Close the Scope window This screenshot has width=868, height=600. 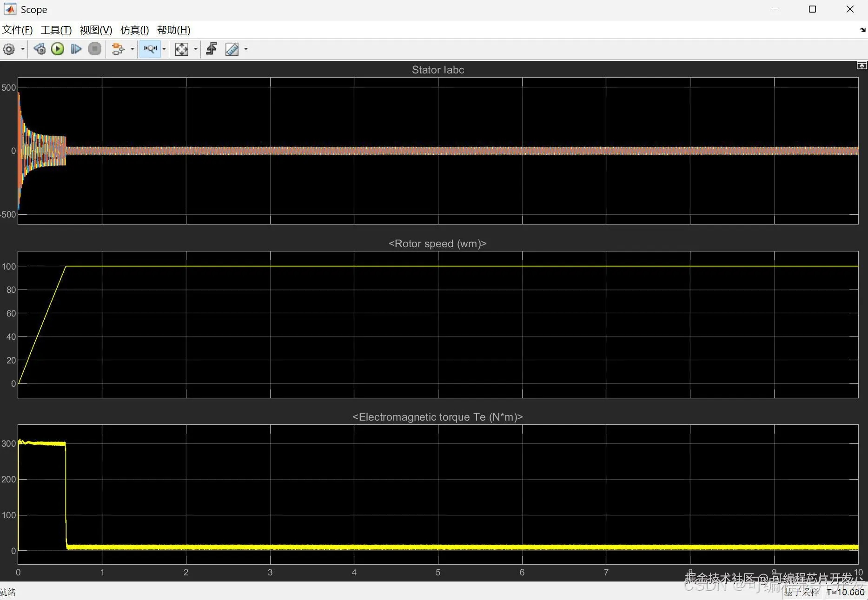(850, 9)
